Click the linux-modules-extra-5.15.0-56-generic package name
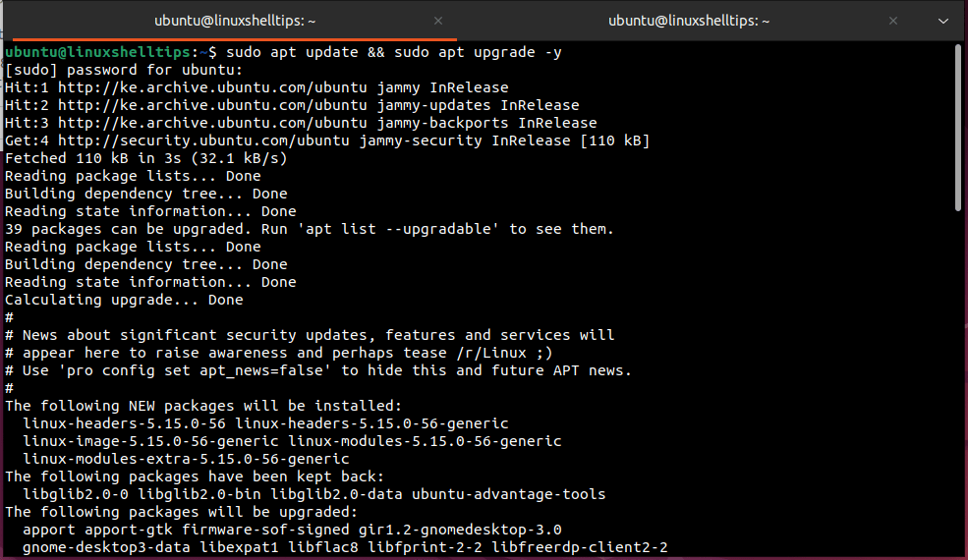The image size is (968, 560). coord(186,460)
